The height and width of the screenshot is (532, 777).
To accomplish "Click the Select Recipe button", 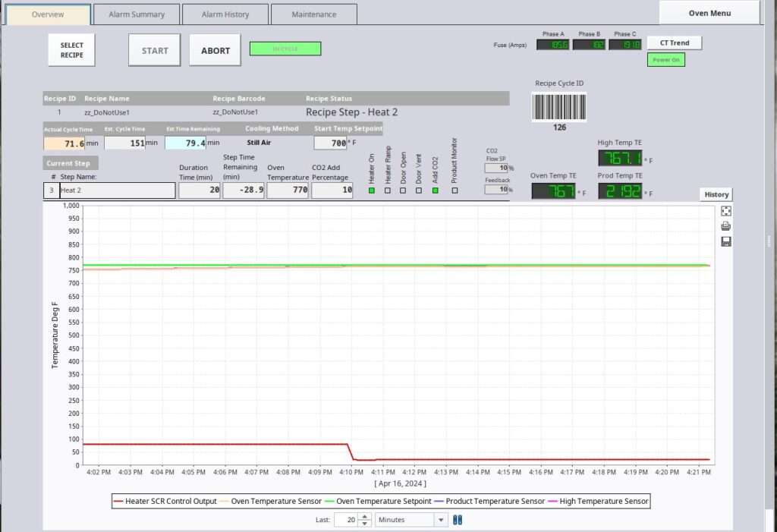I will coord(72,50).
